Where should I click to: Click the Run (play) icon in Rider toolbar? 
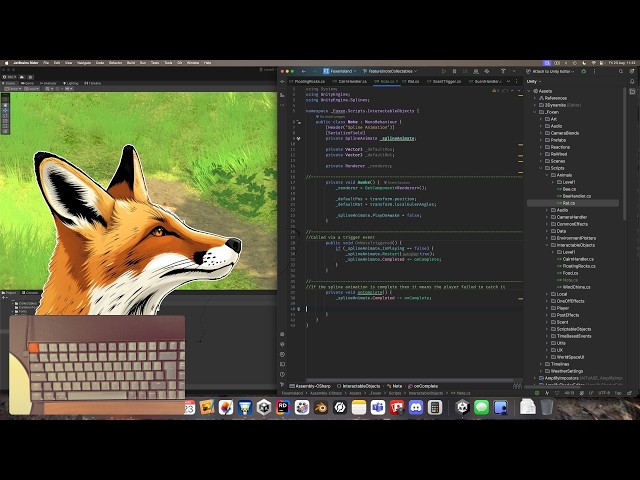click(x=444, y=71)
